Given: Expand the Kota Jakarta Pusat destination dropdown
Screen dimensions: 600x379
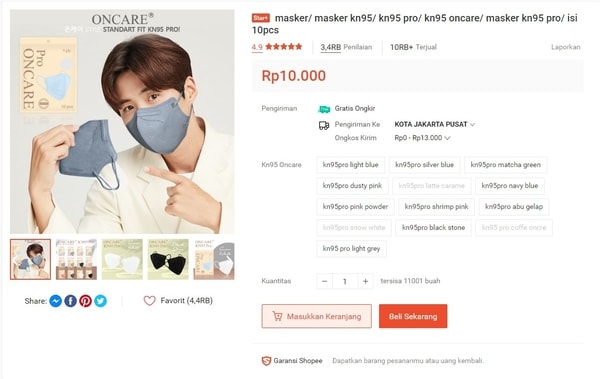Looking at the screenshot, I should point(435,124).
